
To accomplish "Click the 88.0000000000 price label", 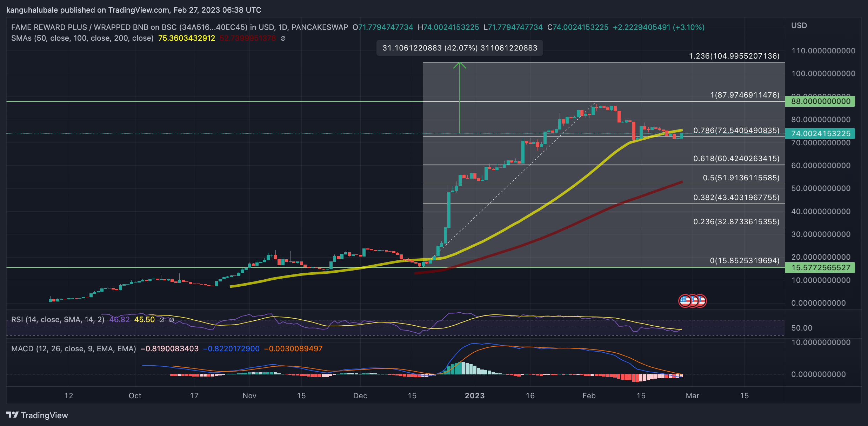I will point(821,101).
